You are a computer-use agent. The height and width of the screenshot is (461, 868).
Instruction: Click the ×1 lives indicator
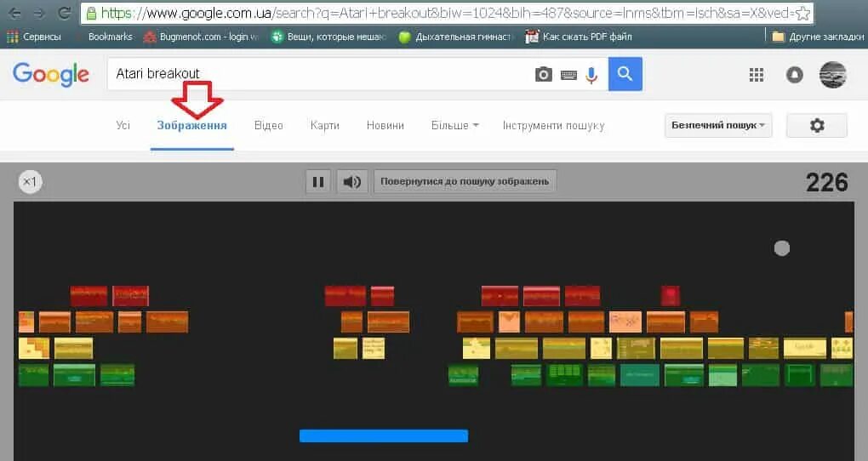(x=30, y=181)
